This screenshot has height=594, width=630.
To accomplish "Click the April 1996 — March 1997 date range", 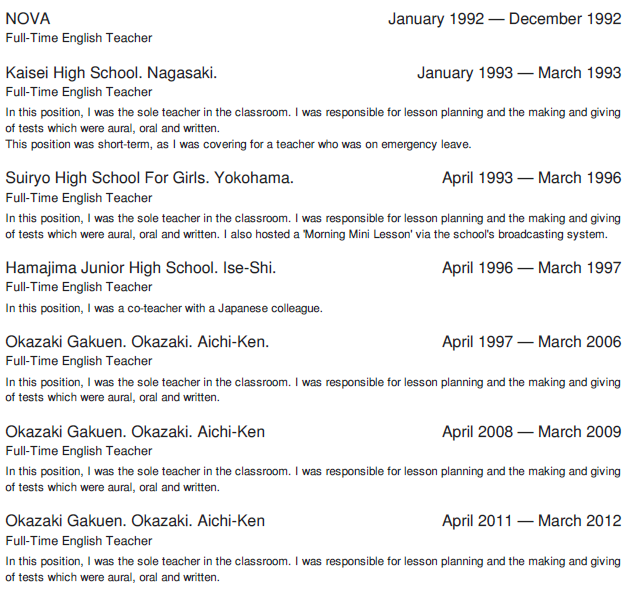I will 531,268.
